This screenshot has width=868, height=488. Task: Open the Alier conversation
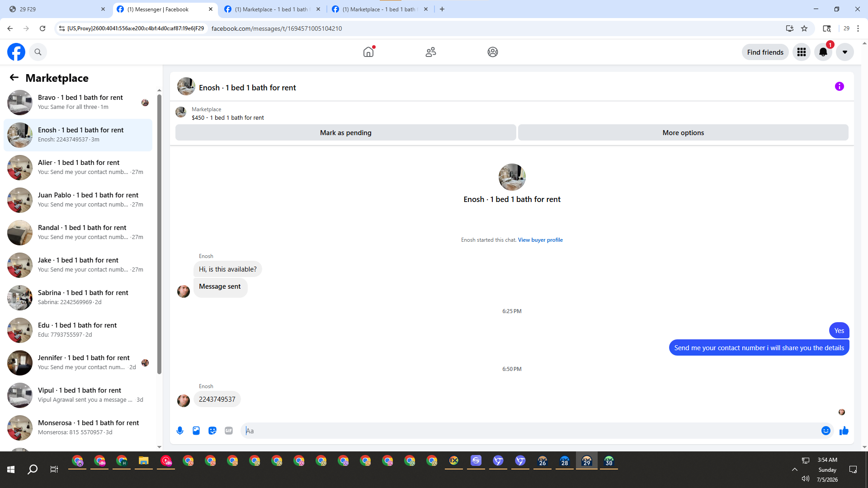tap(78, 167)
